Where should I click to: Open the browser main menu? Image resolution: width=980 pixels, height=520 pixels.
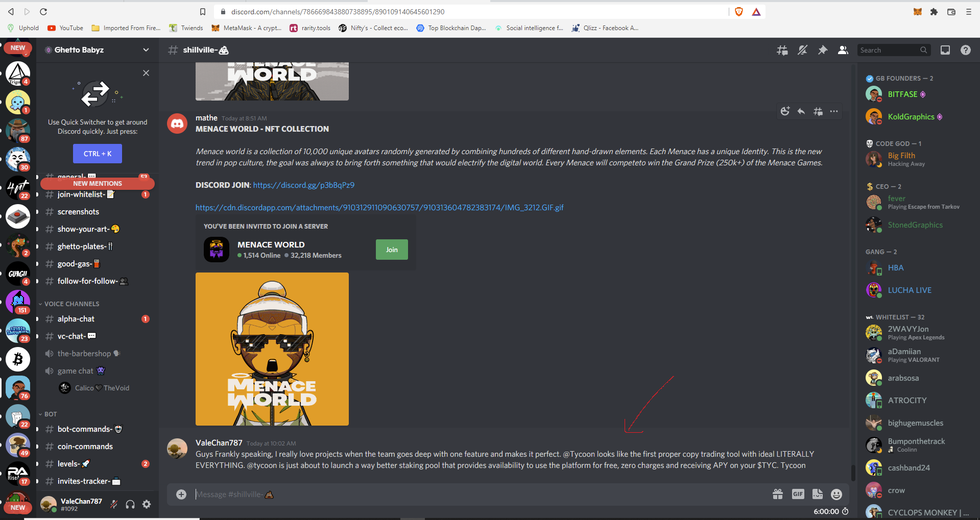tap(969, 12)
